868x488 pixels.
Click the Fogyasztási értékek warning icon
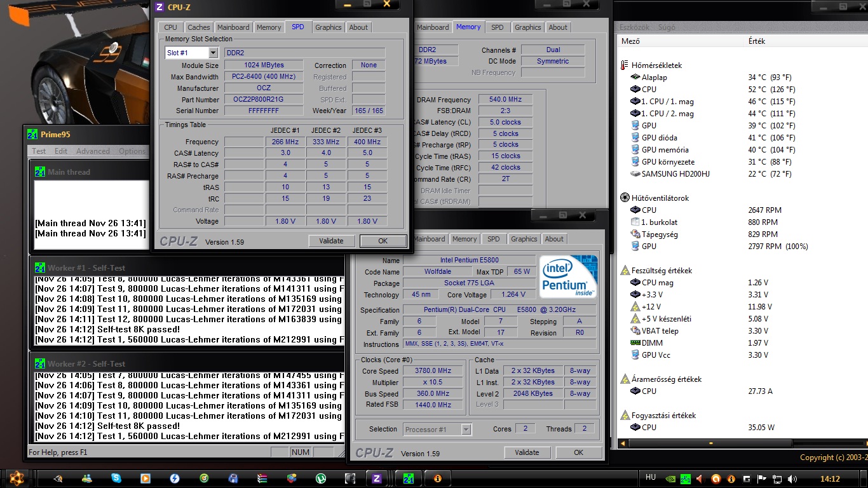click(625, 415)
